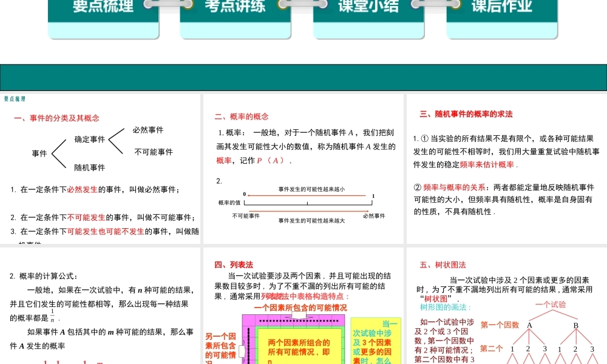The image size is (607, 364).
Task: Click the 确定事件 label in the event tree
Action: [x=90, y=140]
